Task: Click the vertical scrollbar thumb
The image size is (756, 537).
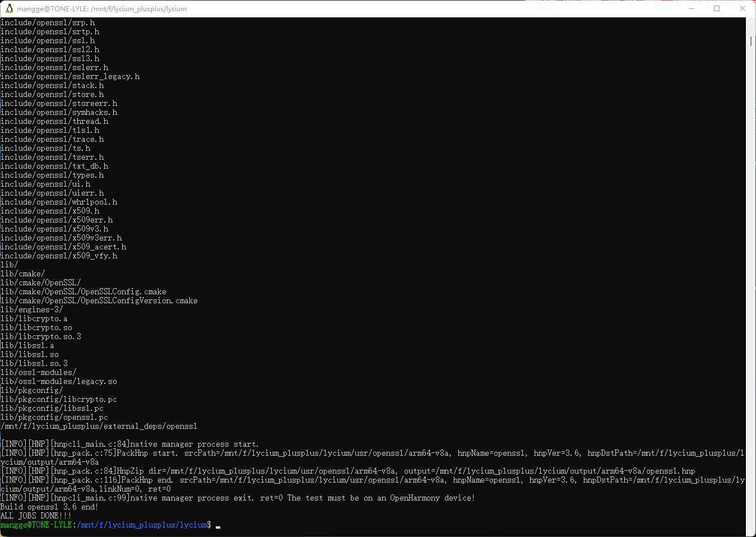Action: (x=751, y=41)
